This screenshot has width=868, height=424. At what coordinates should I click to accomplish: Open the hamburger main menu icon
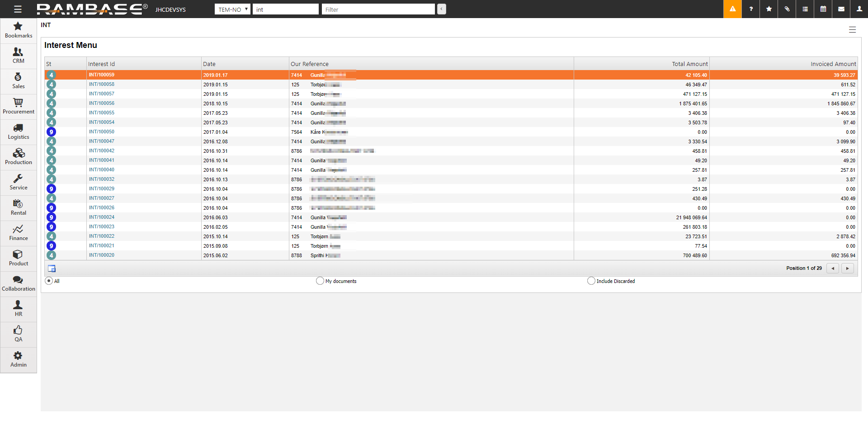pos(18,9)
